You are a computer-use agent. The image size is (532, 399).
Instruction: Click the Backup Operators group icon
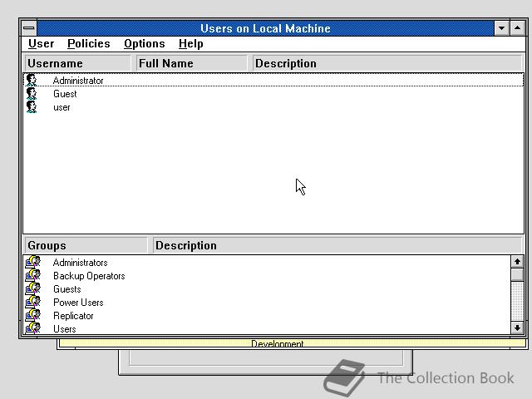[33, 275]
